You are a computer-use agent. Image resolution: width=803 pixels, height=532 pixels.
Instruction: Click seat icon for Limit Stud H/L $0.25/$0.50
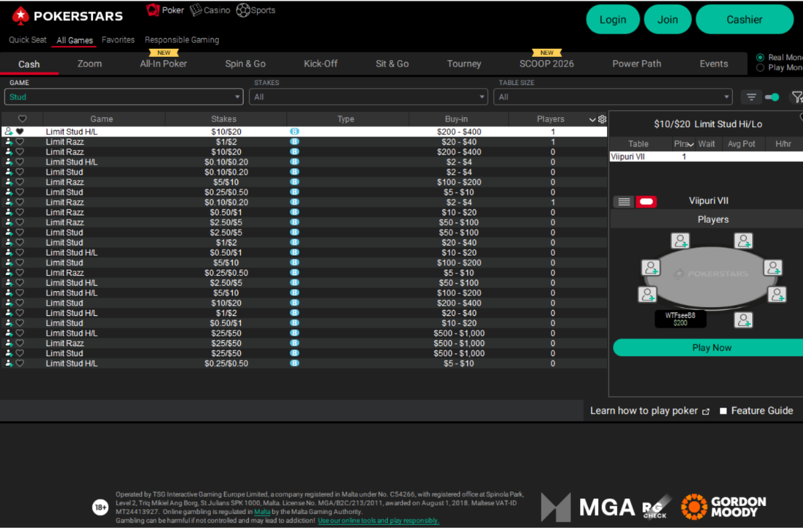9,363
